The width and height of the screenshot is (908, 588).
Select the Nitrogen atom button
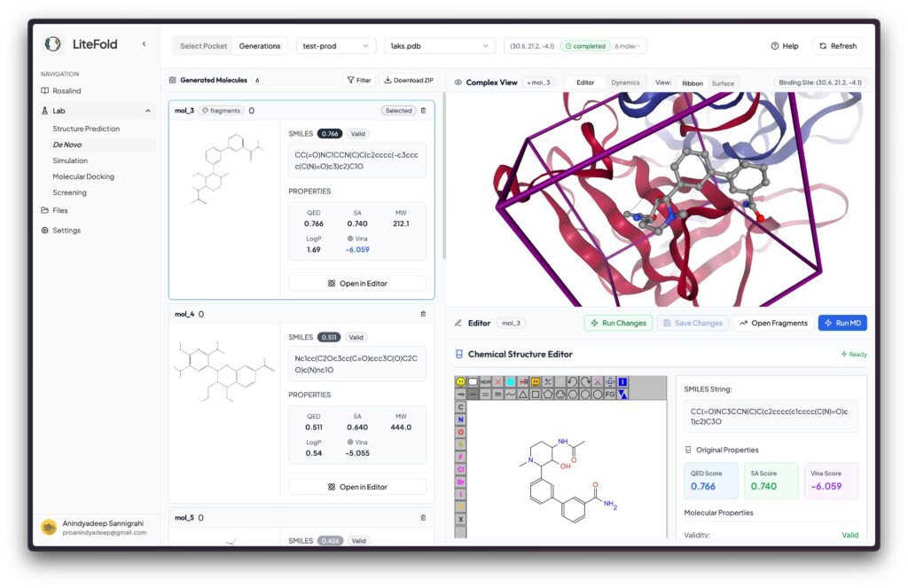click(x=460, y=419)
